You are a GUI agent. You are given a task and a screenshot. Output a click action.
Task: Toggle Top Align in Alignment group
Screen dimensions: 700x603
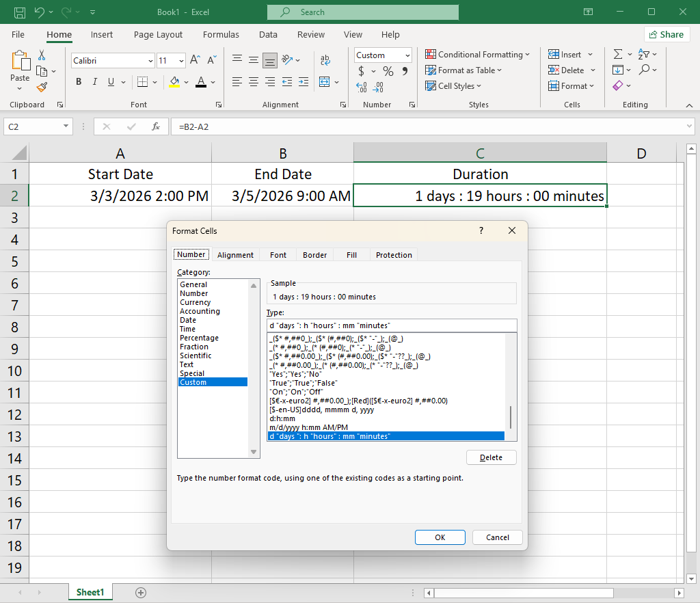(x=237, y=59)
